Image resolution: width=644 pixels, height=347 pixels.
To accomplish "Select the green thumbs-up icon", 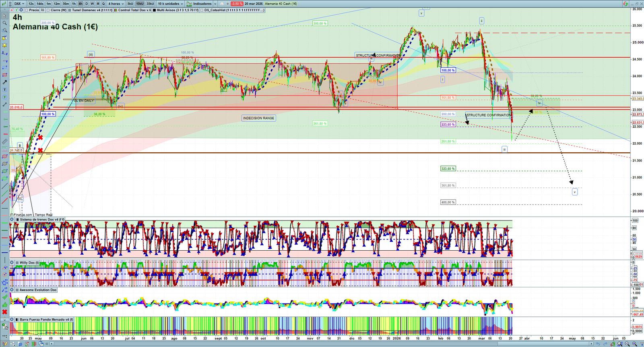I will [x=4, y=304].
